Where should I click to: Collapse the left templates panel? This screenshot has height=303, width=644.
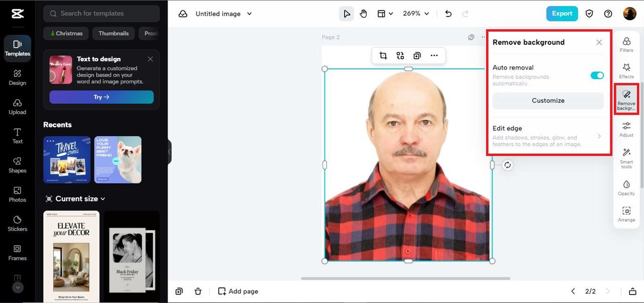[x=170, y=151]
